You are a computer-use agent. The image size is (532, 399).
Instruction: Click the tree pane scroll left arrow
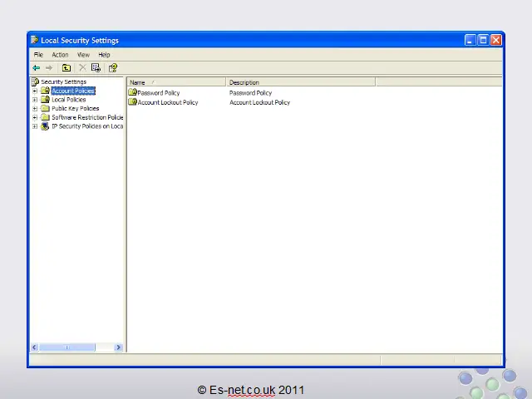[x=34, y=347]
